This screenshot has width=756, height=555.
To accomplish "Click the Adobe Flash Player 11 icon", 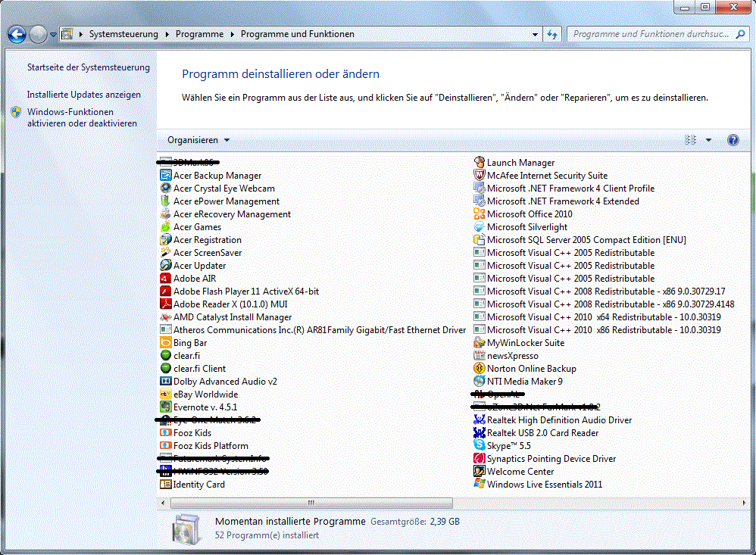I will (165, 292).
